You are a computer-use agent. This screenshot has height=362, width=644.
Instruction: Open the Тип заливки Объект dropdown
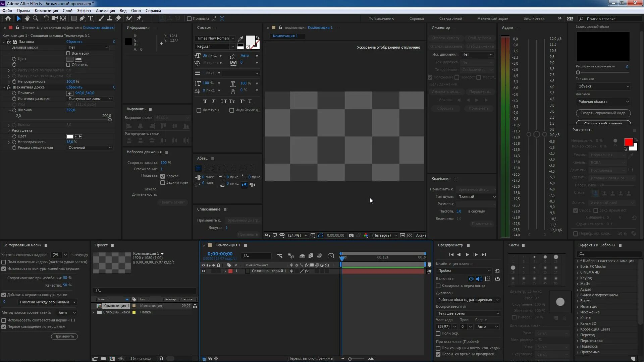click(603, 86)
